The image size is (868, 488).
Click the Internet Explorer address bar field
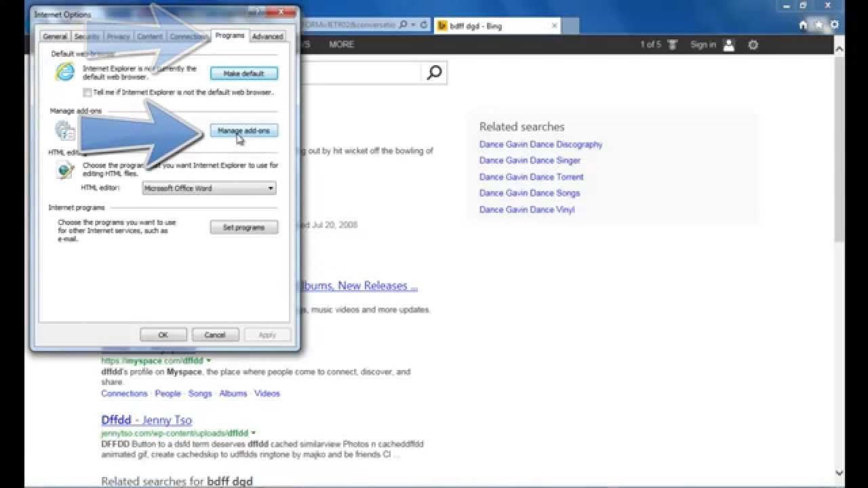(x=347, y=25)
